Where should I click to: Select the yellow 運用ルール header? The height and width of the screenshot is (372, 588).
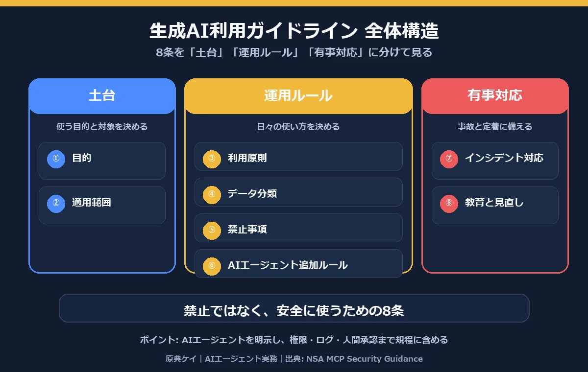coord(298,96)
